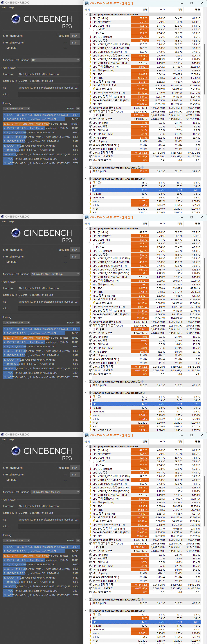Image resolution: width=207 pixels, height=644 pixels.
Task: Open duration dropdown showing 30 minutes (Test Stability)
Action: [55, 492]
